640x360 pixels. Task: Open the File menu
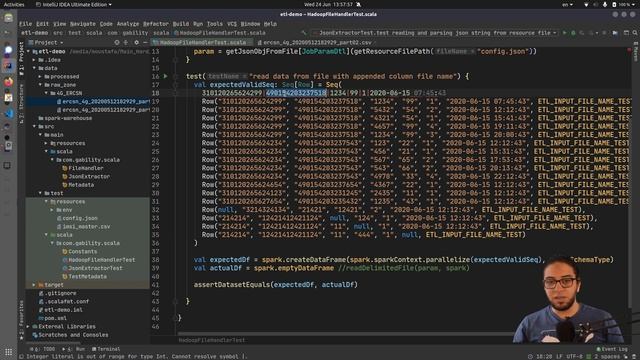pyautogui.click(x=25, y=24)
